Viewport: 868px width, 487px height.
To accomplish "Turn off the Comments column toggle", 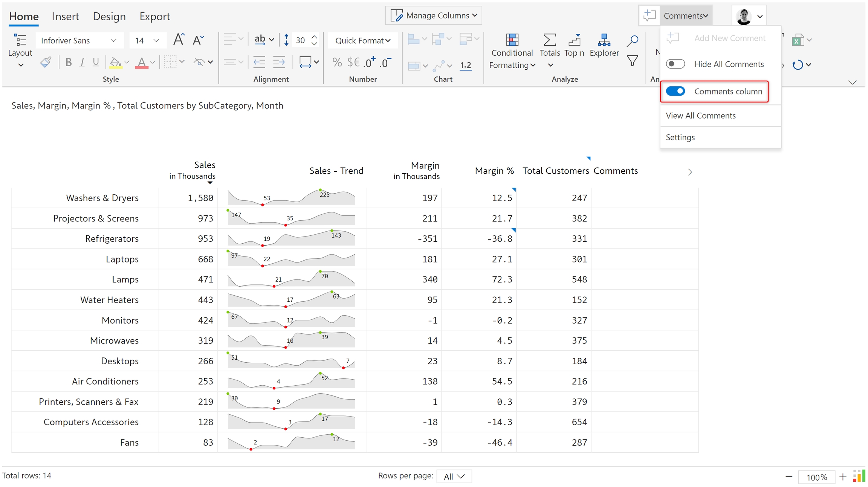I will (x=675, y=91).
